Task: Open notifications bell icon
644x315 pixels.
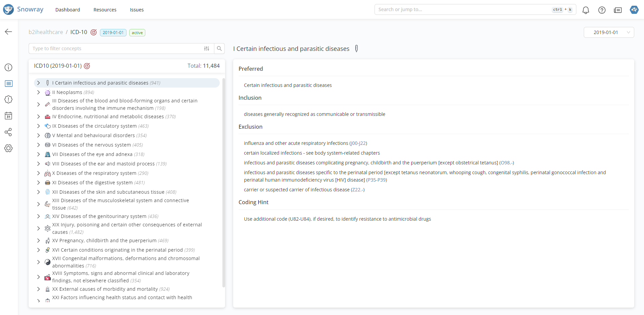Action: (x=585, y=10)
